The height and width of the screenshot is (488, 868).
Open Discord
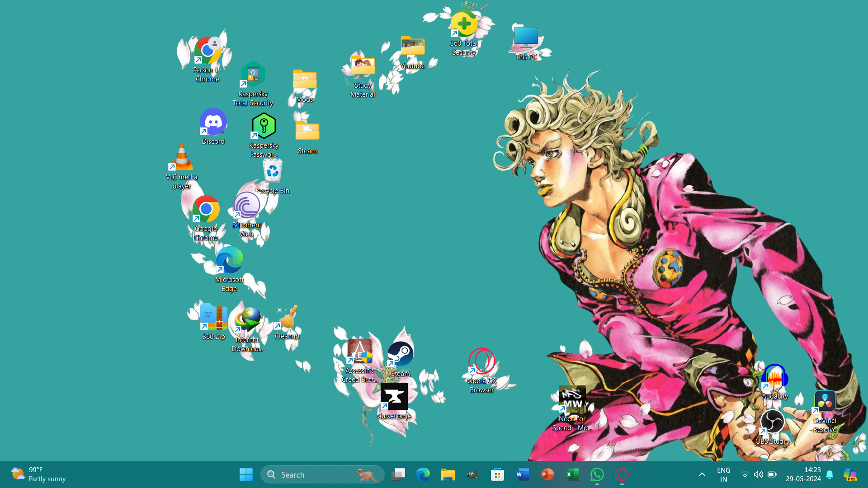213,122
